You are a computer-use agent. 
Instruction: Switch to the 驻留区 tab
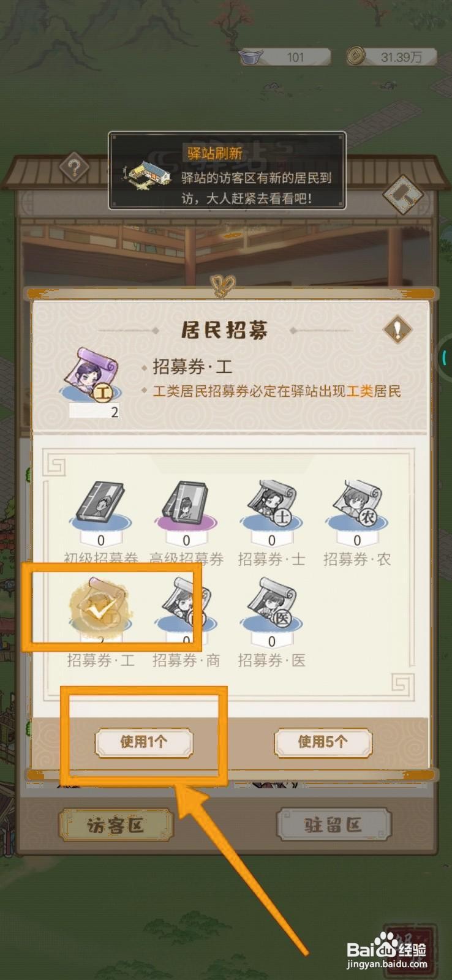334,825
